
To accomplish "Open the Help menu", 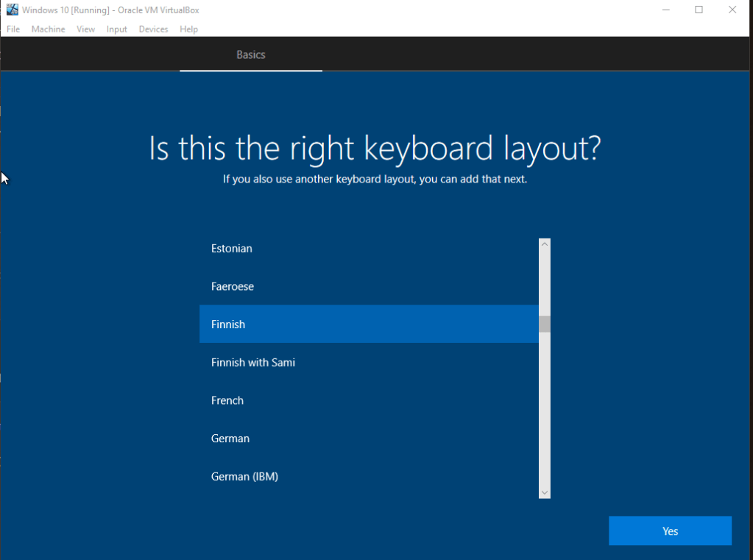I will click(188, 29).
